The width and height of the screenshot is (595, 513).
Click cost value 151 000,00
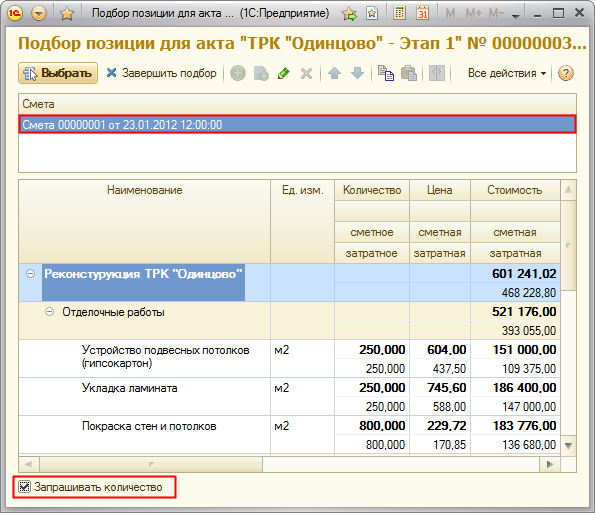click(x=524, y=349)
